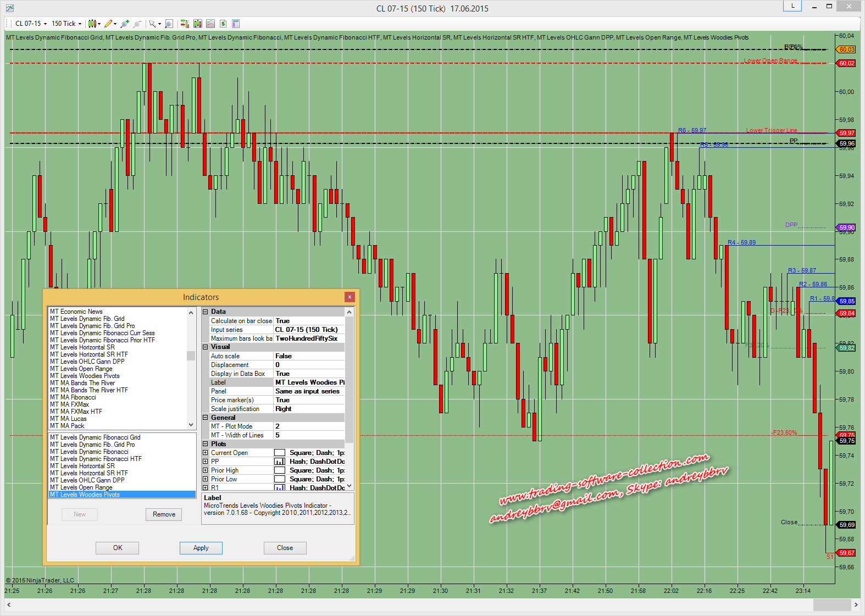Click the Displacement value field
865x616 pixels.
pyautogui.click(x=309, y=365)
